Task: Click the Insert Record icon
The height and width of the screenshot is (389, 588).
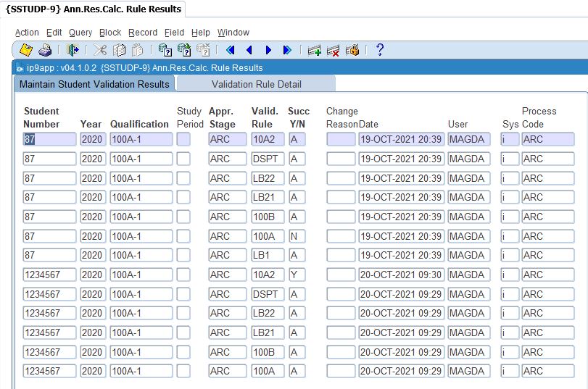Action: click(314, 50)
